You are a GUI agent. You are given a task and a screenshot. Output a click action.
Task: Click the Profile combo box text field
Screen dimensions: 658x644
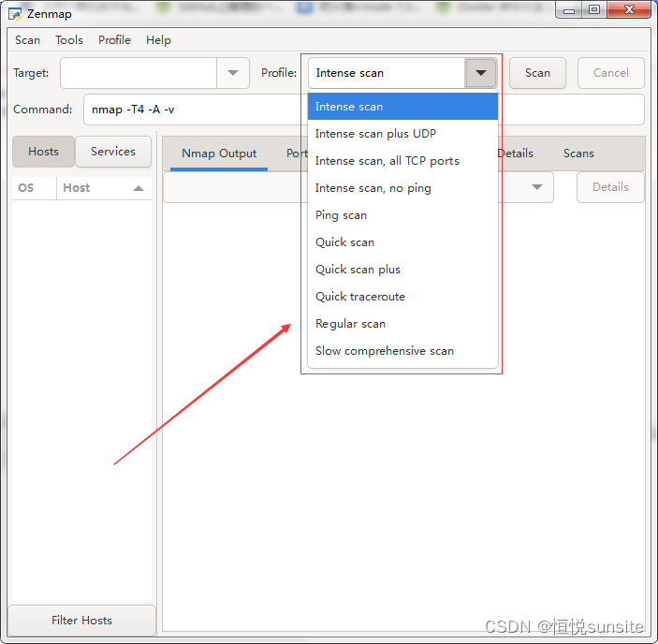click(386, 73)
